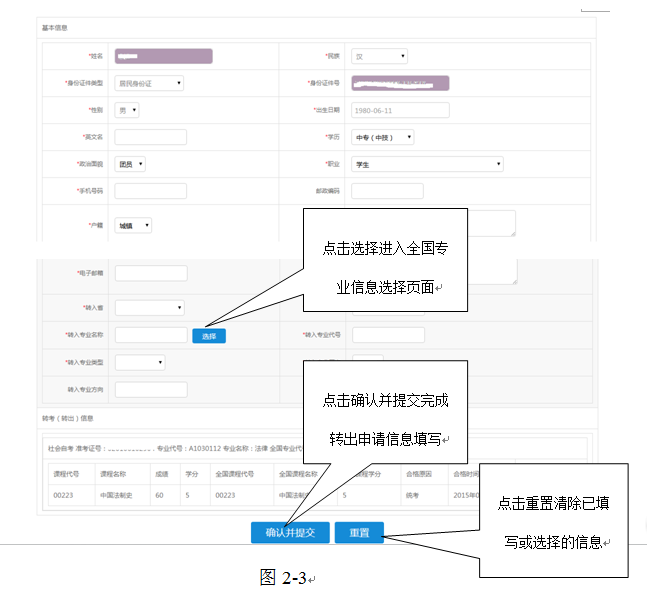Click the 姓名 input field
Viewport: 647px width, 592px height.
163,57
